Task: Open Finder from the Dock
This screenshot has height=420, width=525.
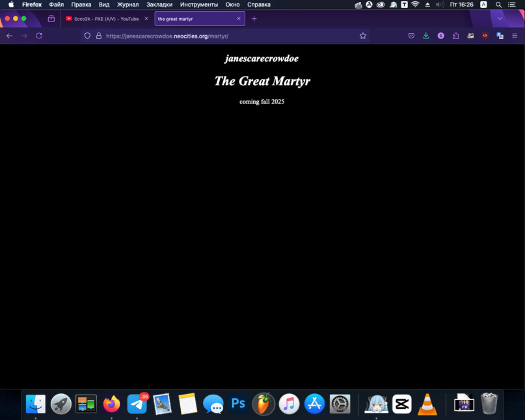Action: [x=36, y=404]
